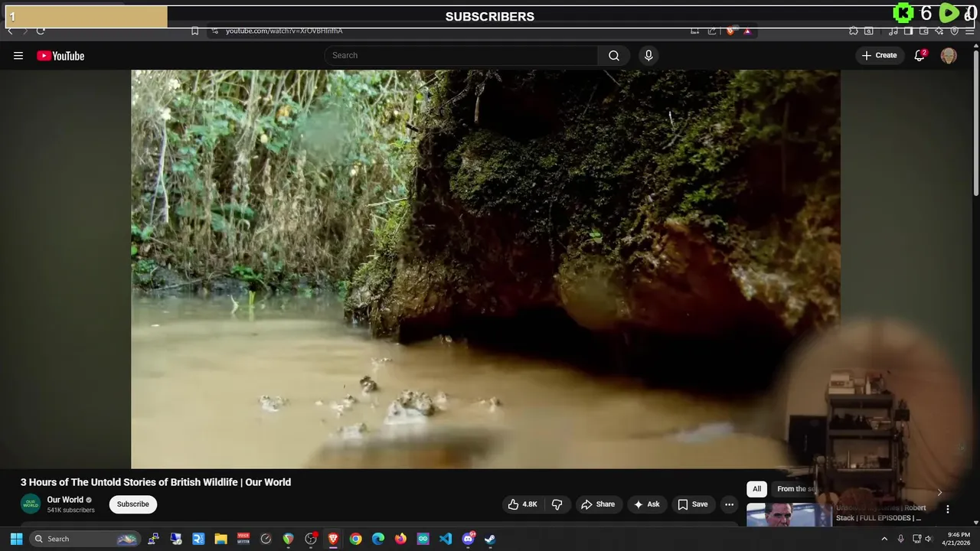This screenshot has height=551, width=980.
Task: Open the Unsolved Mysteries video thumbnail
Action: tap(789, 515)
